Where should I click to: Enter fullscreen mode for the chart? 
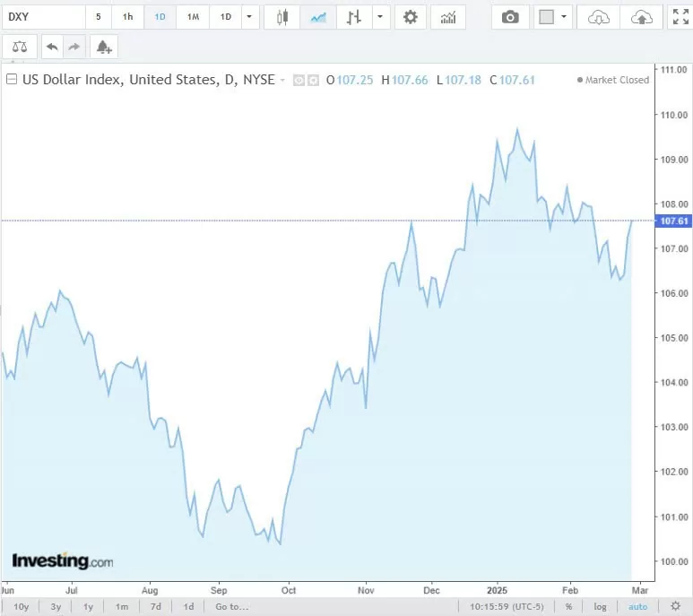coord(680,17)
